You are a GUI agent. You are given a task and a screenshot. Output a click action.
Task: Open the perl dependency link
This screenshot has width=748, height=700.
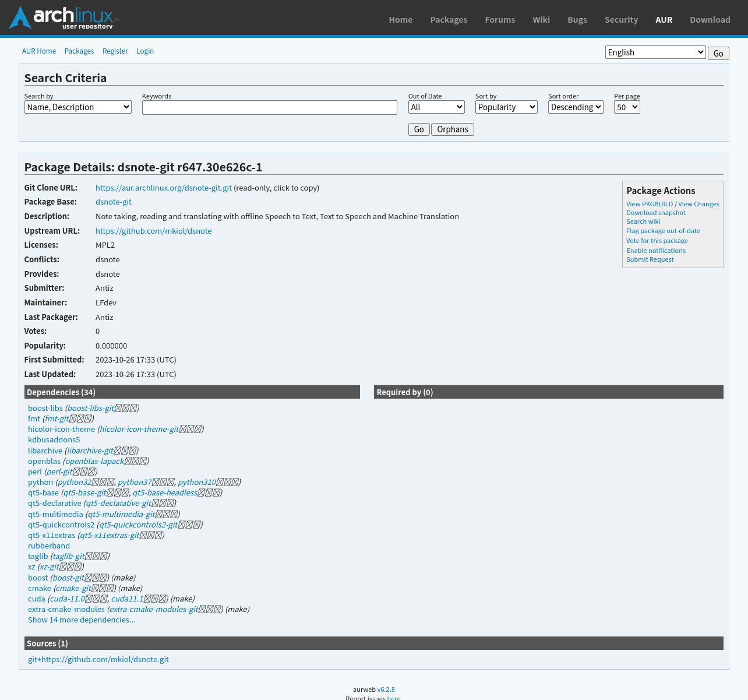pos(35,472)
